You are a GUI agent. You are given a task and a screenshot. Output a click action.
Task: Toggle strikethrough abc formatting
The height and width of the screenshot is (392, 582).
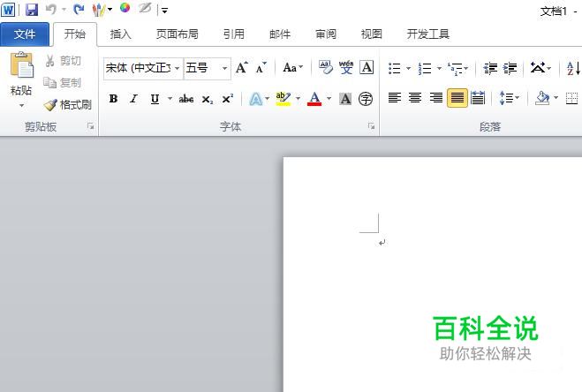click(x=186, y=99)
